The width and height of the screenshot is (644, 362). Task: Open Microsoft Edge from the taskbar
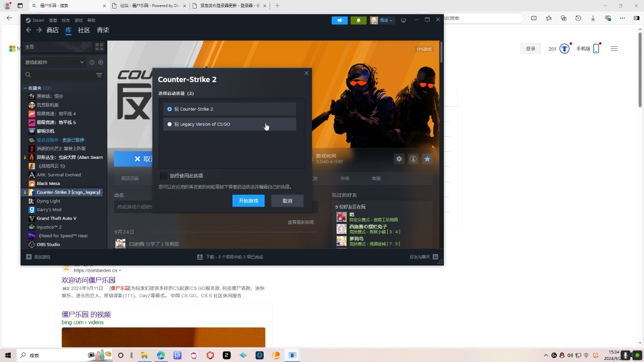click(161, 355)
